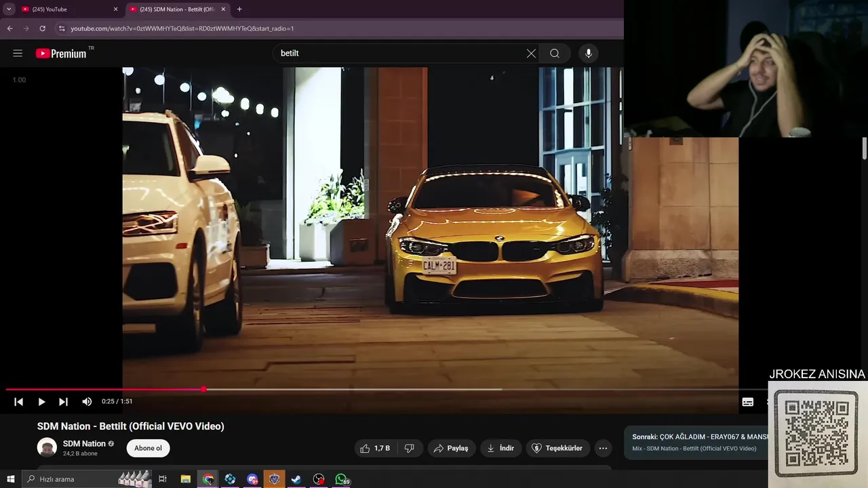The width and height of the screenshot is (868, 488).
Task: Open OBS Studio from the taskbar
Action: [319, 479]
